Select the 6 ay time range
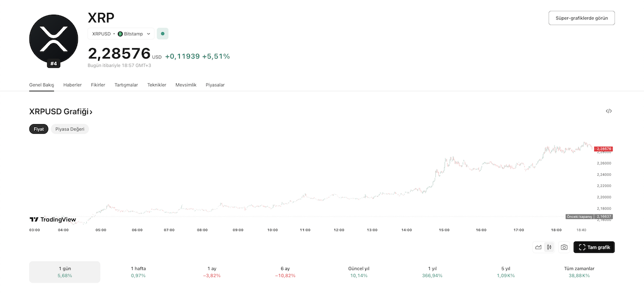 pyautogui.click(x=285, y=272)
